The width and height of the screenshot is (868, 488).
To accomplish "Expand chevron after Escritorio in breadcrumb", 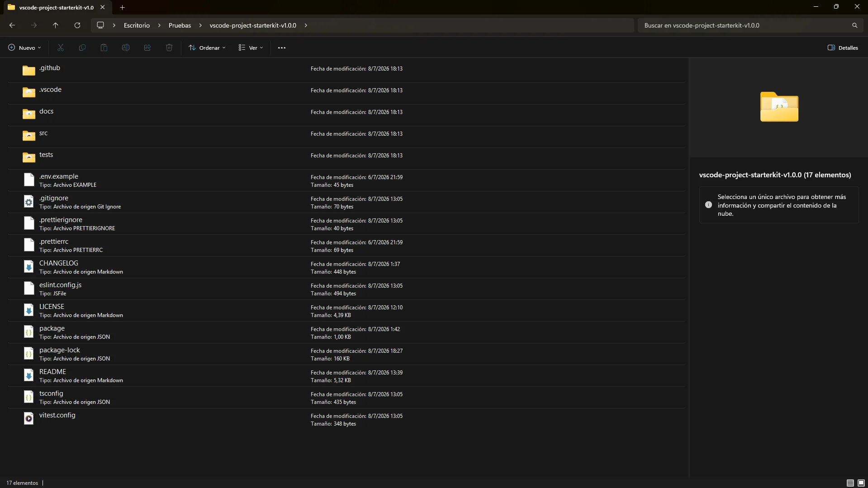I will 159,25.
